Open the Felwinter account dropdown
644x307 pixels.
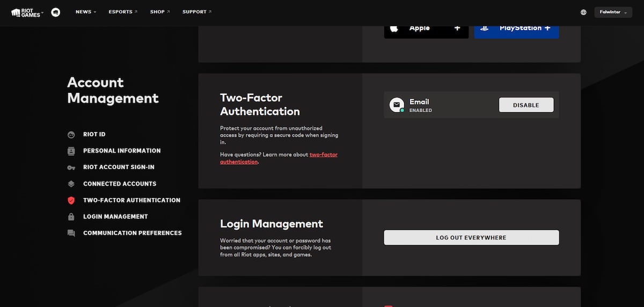click(613, 12)
